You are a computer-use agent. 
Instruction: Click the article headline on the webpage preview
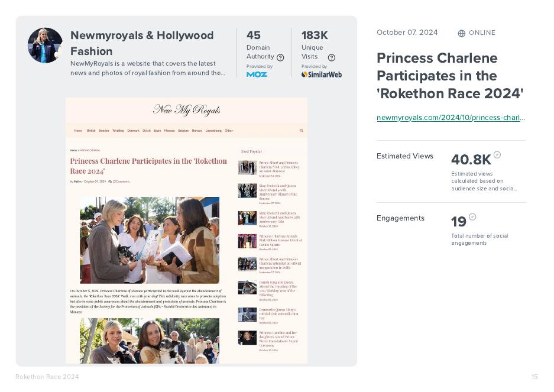pyautogui.click(x=148, y=166)
